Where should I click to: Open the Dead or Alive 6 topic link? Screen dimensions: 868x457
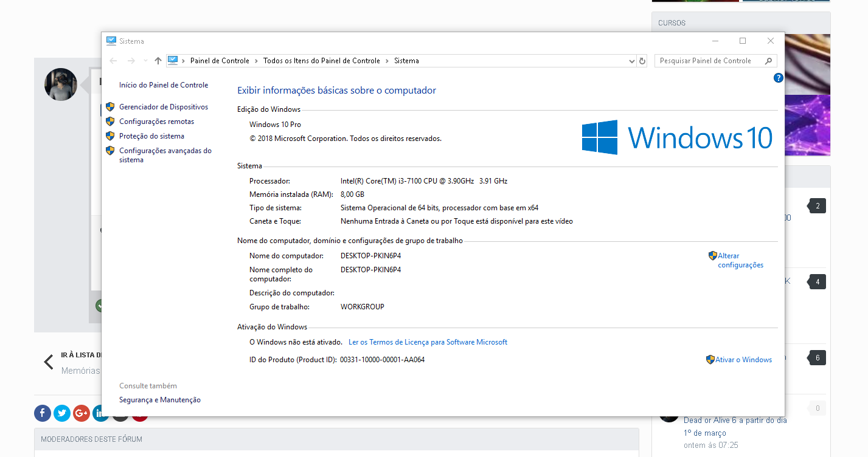[735, 427]
